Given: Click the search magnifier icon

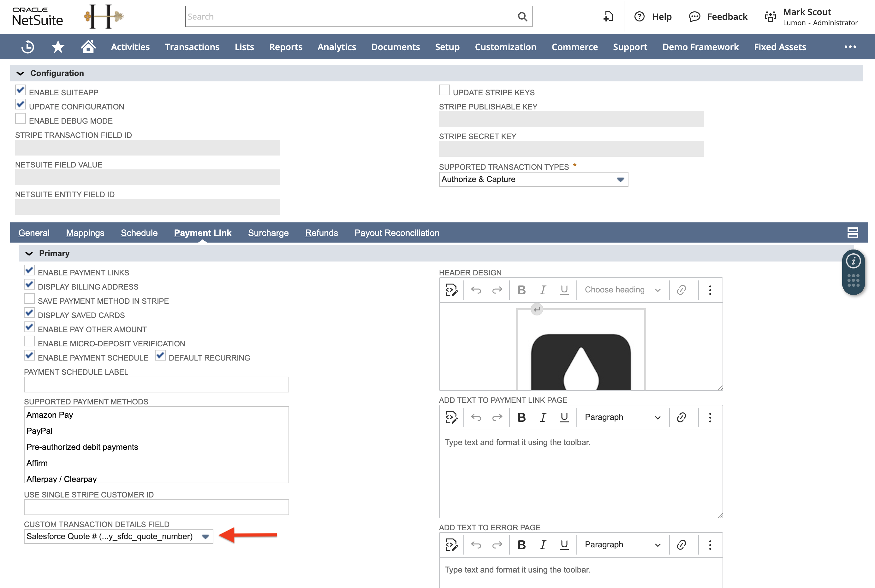Looking at the screenshot, I should pyautogui.click(x=522, y=16).
